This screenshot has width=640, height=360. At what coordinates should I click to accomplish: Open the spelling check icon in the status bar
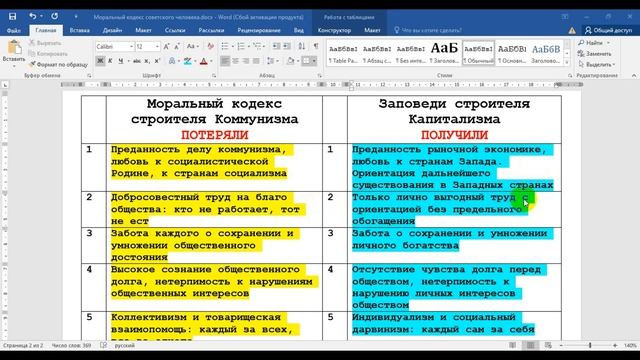pyautogui.click(x=103, y=345)
